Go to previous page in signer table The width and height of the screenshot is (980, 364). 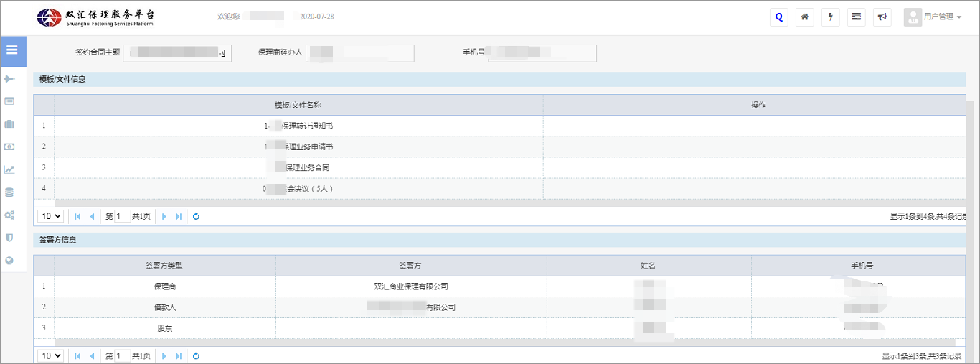coord(92,355)
